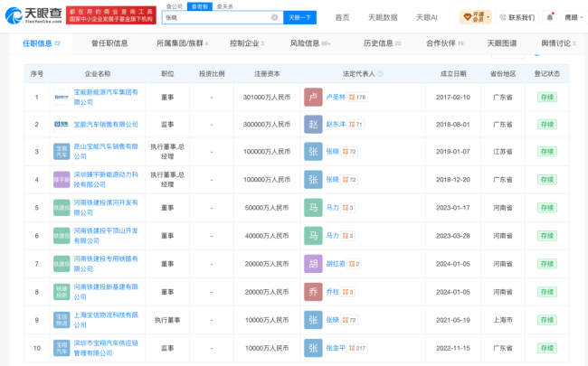This screenshot has width=588, height=366.
Task: Open legal representative 胡红岩 link
Action: [x=336, y=264]
